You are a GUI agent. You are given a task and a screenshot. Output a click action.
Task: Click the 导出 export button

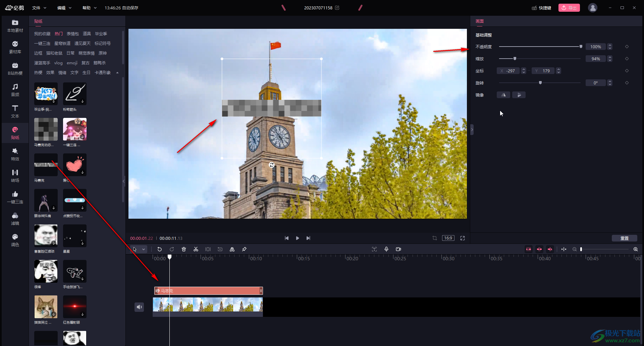[x=569, y=8]
